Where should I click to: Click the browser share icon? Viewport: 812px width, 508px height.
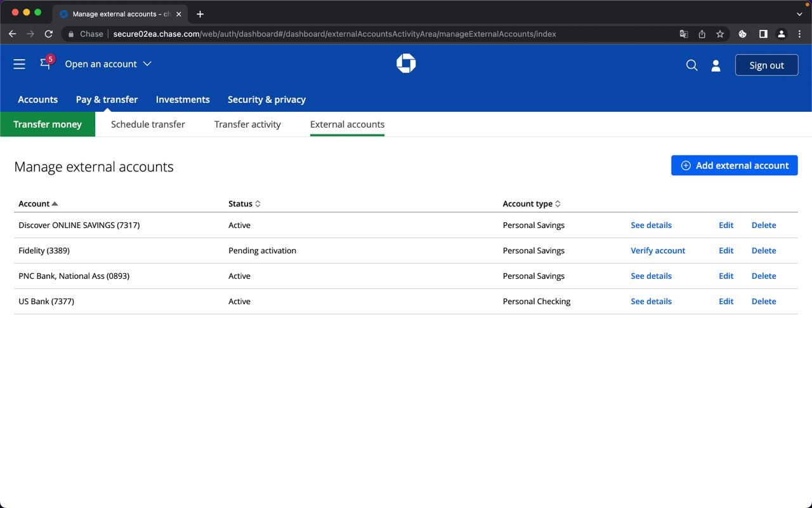pos(702,34)
